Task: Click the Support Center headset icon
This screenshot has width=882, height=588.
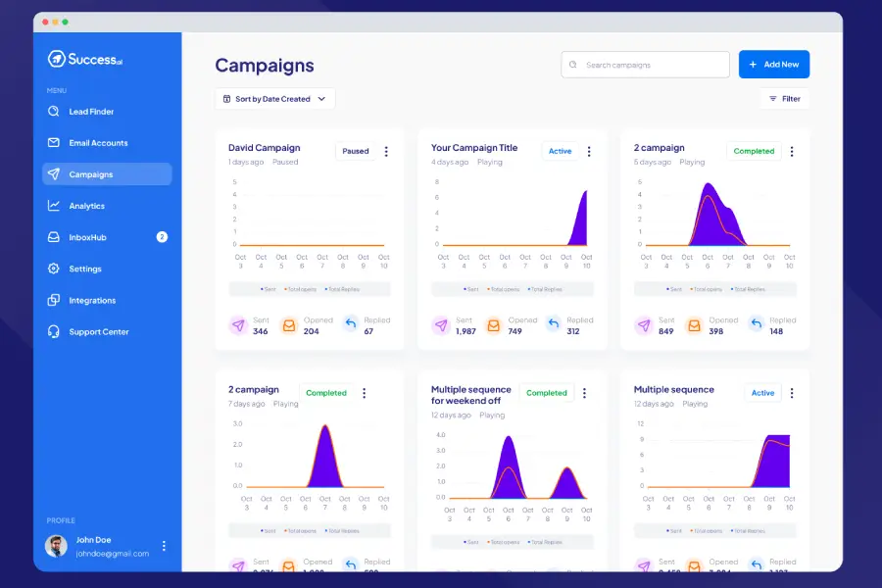Action: 54,332
